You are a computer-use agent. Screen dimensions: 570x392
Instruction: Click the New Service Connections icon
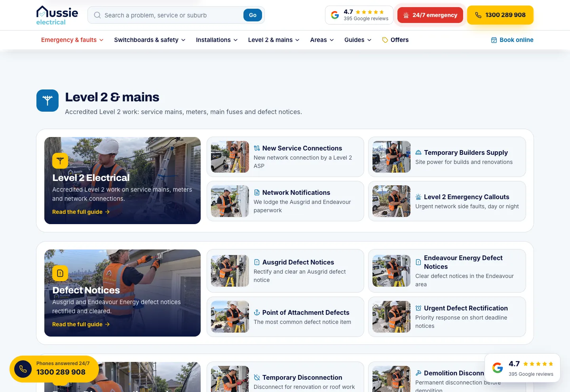257,148
